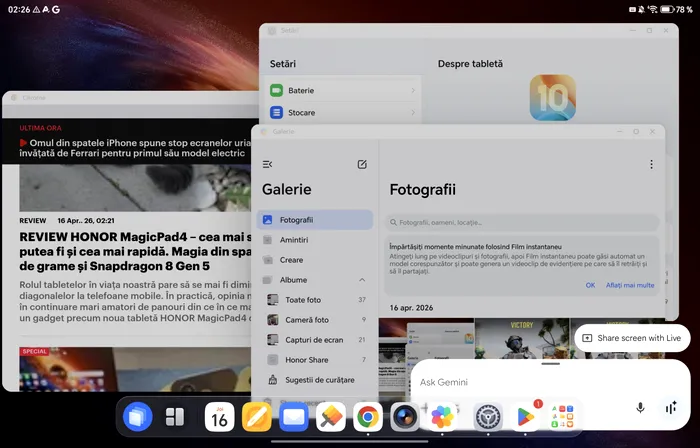
Task: Launch the Notes app in the dock
Action: [x=257, y=417]
